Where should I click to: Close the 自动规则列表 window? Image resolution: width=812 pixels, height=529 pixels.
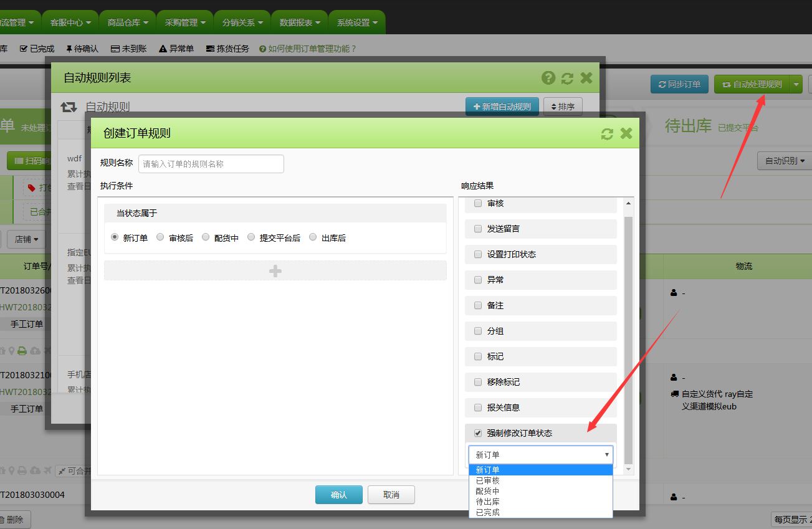tap(586, 78)
